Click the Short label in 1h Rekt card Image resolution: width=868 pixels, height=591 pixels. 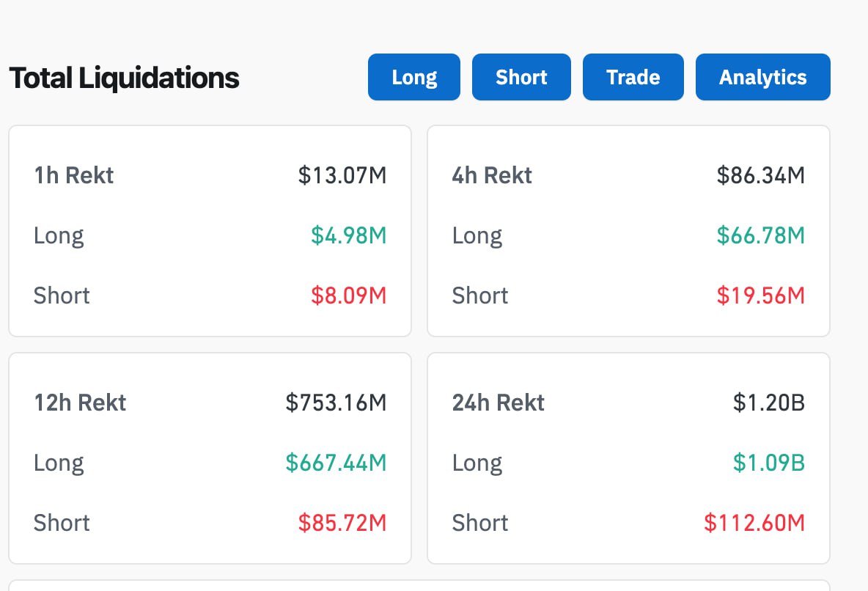pos(62,295)
